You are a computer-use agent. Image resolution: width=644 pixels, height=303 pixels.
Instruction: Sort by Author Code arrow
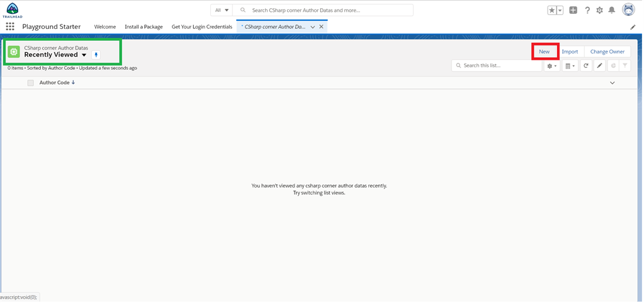click(x=73, y=82)
